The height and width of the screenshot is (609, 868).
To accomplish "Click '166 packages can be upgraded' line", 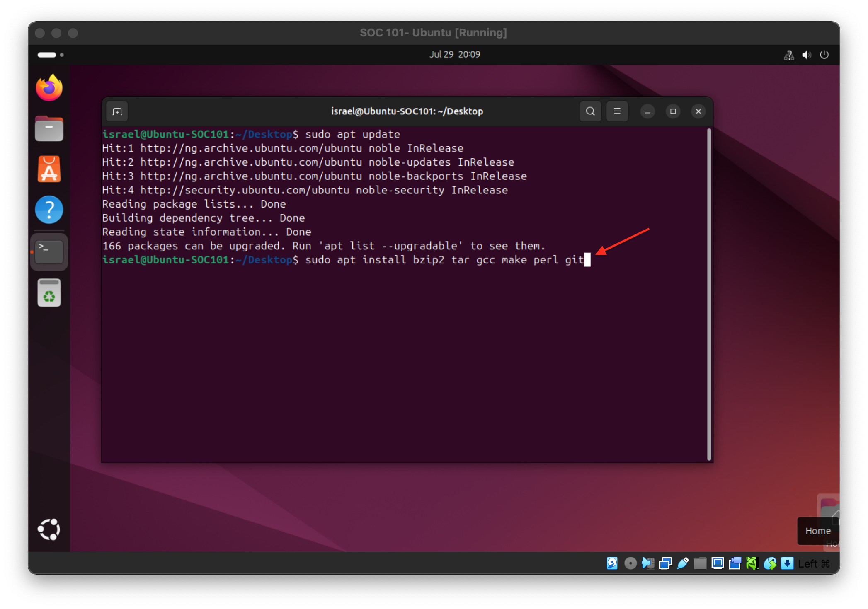I will point(324,246).
